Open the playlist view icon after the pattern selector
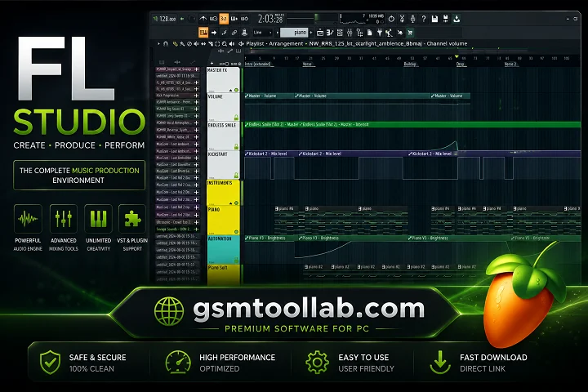Viewport: 588px width, 392px height. point(320,33)
